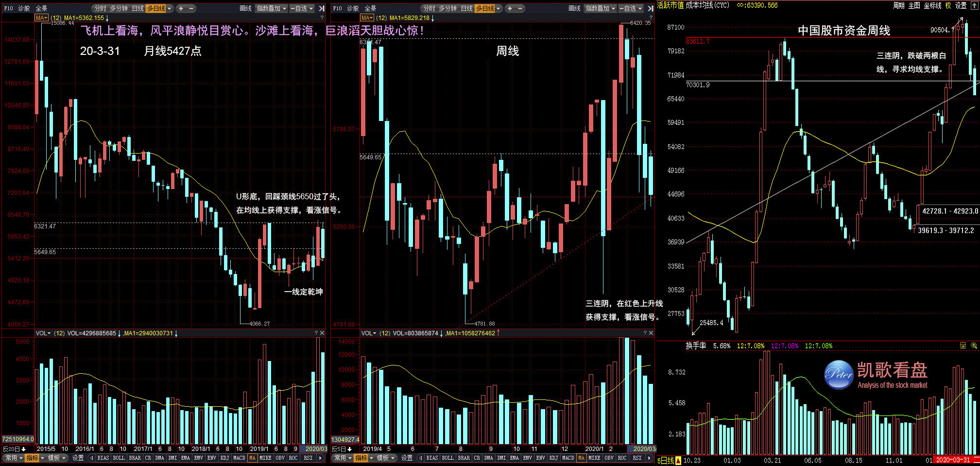The width and height of the screenshot is (980, 466).
Task: Zoom in with the plus button in the monthly chart toolbar
Action: 181,8
